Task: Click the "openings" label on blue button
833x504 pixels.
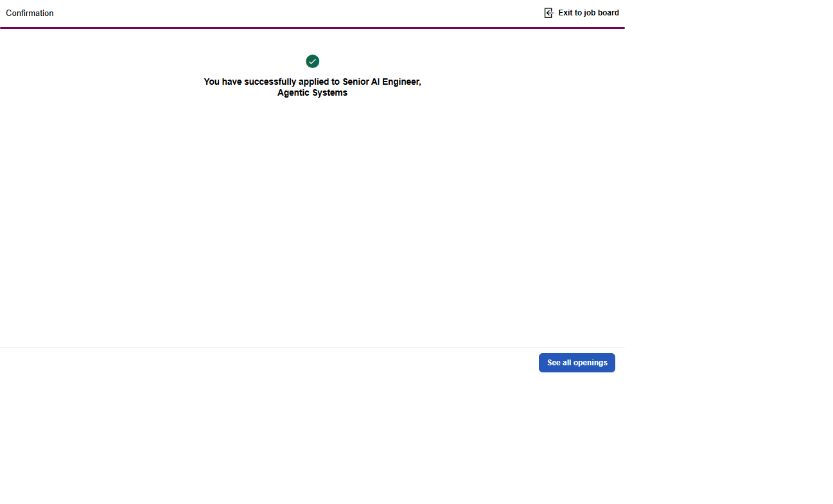Action: [x=590, y=363]
